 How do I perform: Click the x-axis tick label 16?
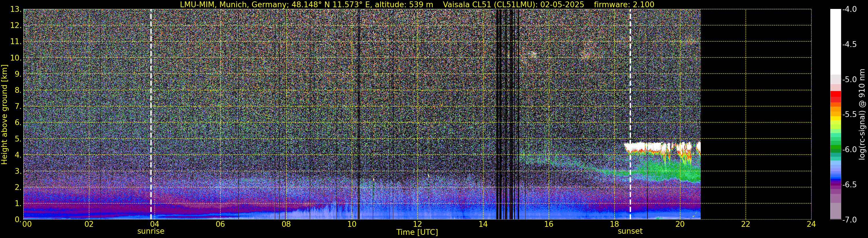point(548,224)
